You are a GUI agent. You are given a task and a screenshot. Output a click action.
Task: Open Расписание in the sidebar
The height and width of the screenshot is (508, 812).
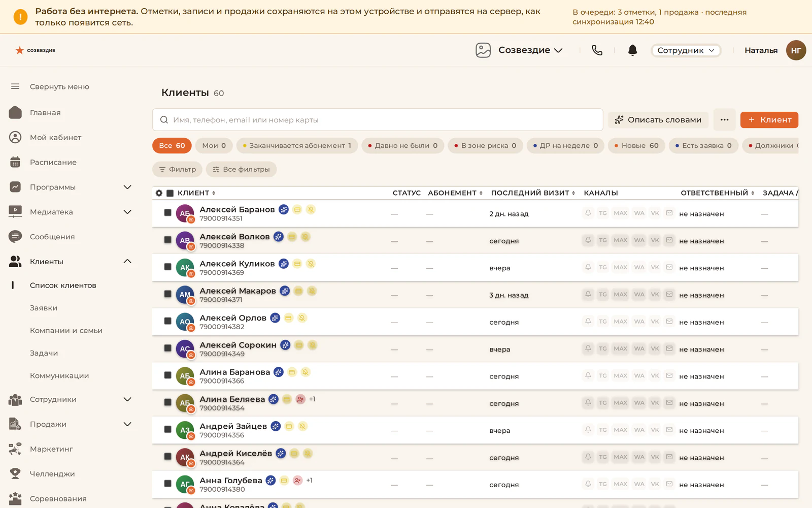(x=53, y=162)
